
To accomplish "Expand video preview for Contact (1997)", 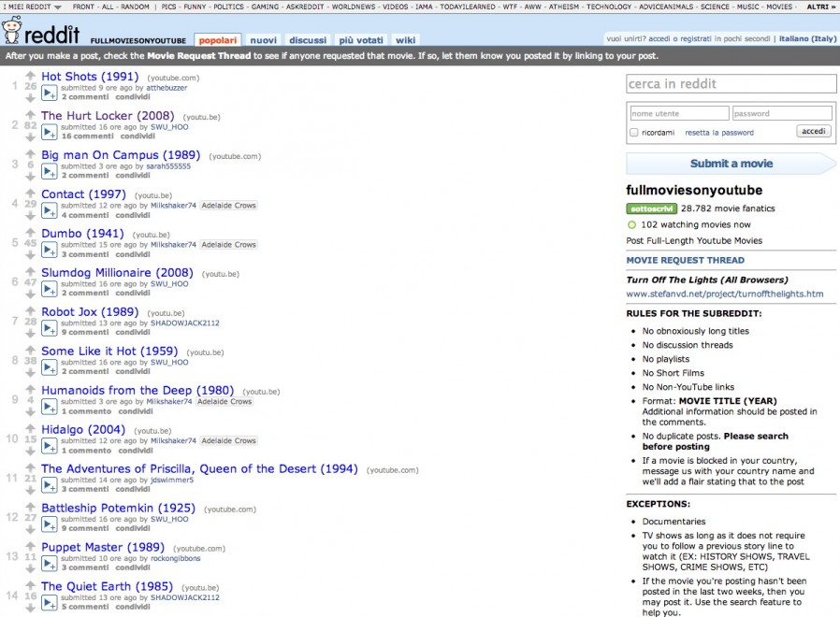I will click(50, 210).
